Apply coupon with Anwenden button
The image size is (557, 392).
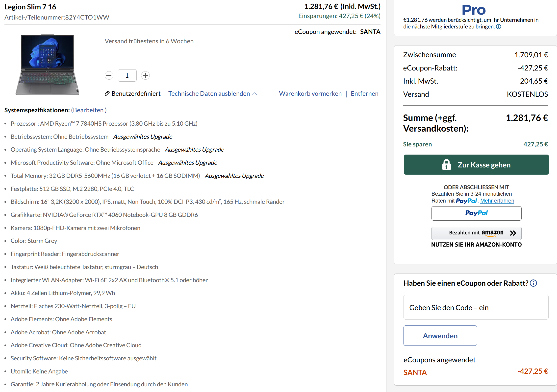click(440, 336)
